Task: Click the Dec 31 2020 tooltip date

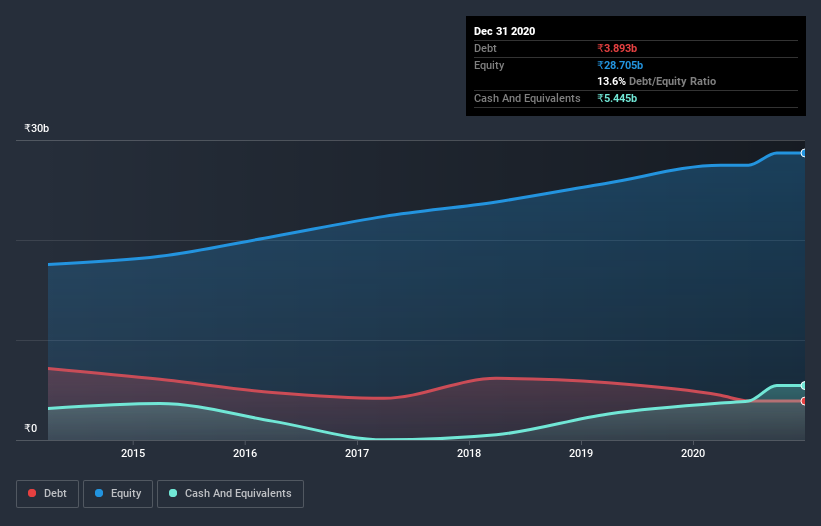Action: coord(505,31)
